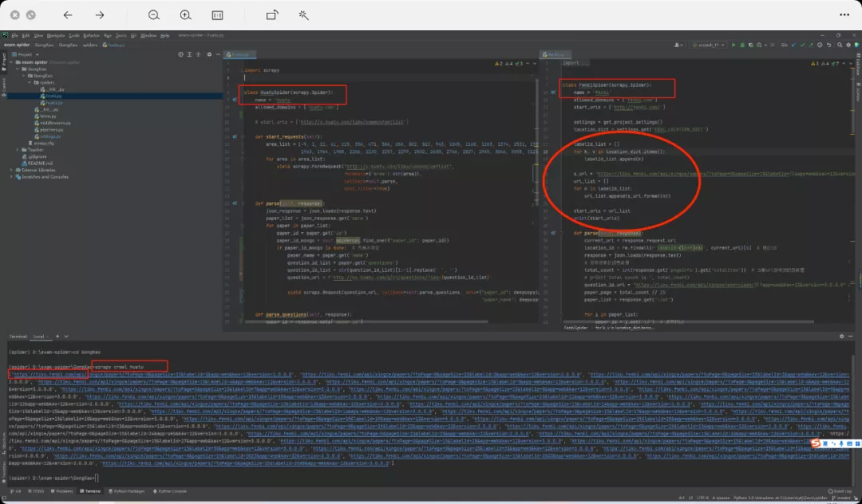The image size is (862, 504).
Task: Click the actual size 1:1 icon
Action: point(217,15)
